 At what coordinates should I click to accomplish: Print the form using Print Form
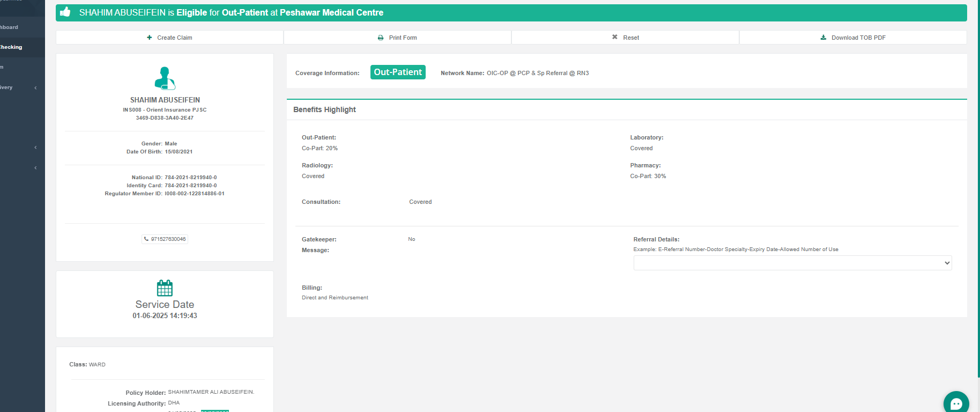coord(397,38)
